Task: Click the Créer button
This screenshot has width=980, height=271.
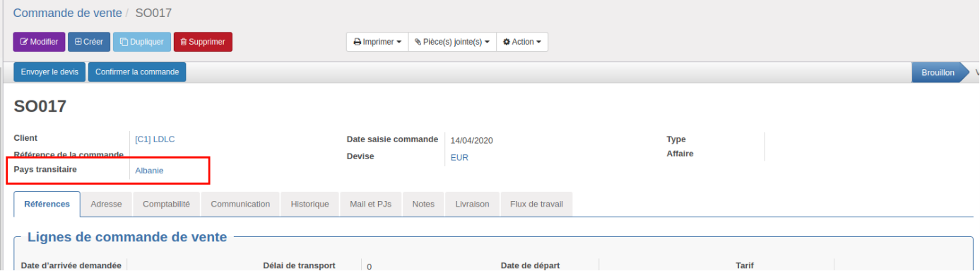Action: pyautogui.click(x=89, y=42)
